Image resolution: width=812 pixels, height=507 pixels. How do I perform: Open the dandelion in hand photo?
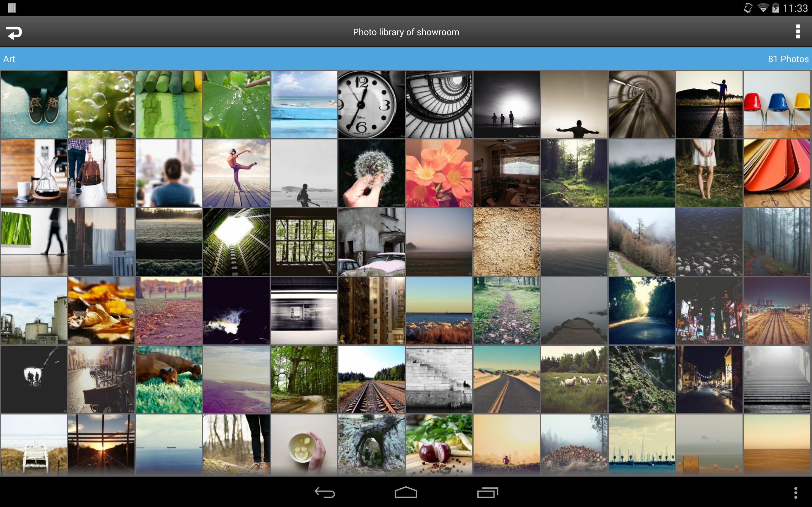[371, 173]
